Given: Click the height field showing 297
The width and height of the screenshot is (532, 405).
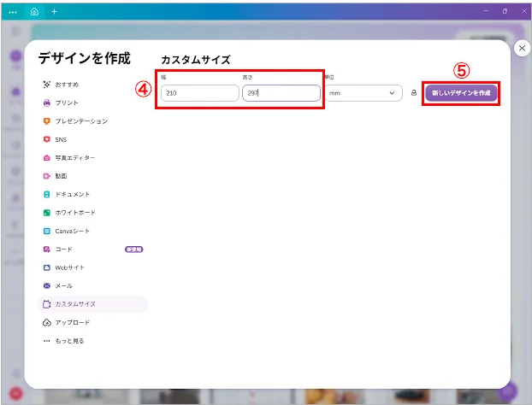Looking at the screenshot, I should (x=281, y=93).
